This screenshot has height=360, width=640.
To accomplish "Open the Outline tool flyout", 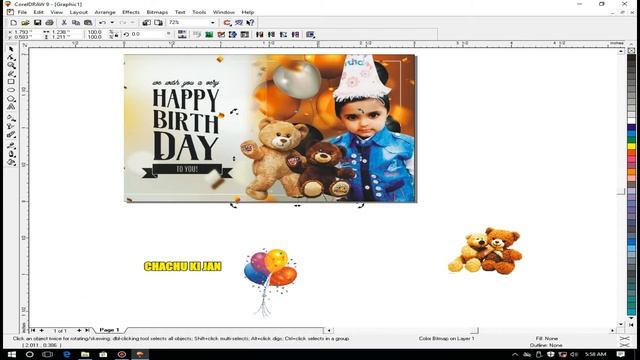I will (11, 154).
